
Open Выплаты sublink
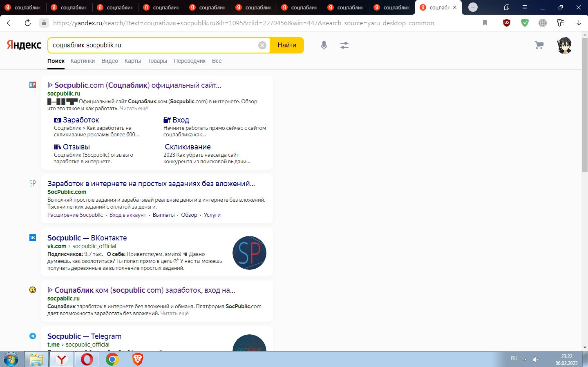pos(163,215)
